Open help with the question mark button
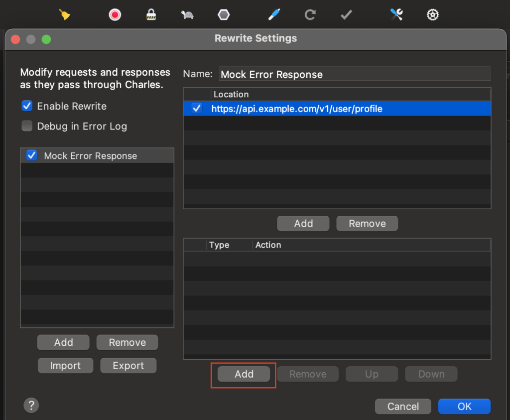This screenshot has height=420, width=510. click(31, 405)
